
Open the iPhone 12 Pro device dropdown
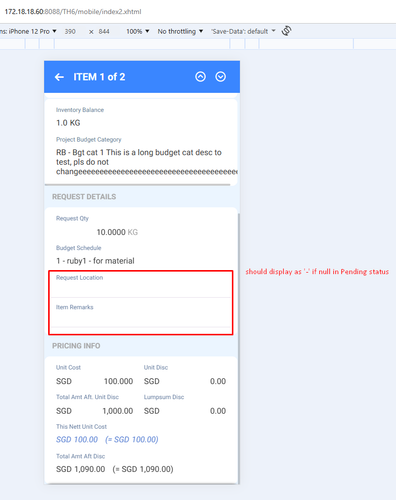click(29, 31)
